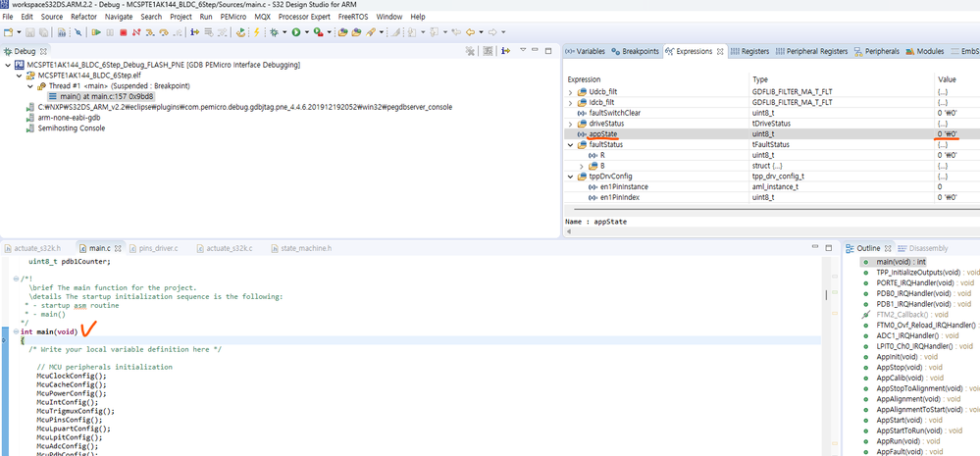Click the Step Return icon
Image resolution: width=980 pixels, height=456 pixels.
pos(178,31)
